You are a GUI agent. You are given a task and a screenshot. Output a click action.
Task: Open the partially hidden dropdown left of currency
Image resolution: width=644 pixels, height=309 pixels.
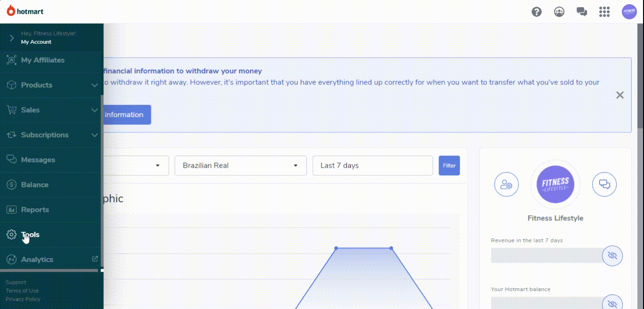pos(136,166)
